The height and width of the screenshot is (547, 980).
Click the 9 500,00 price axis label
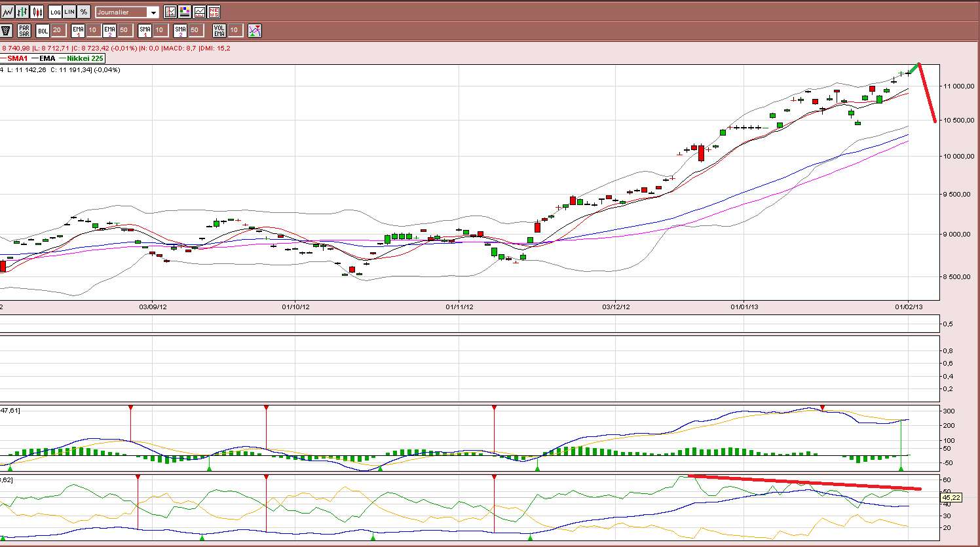click(958, 195)
